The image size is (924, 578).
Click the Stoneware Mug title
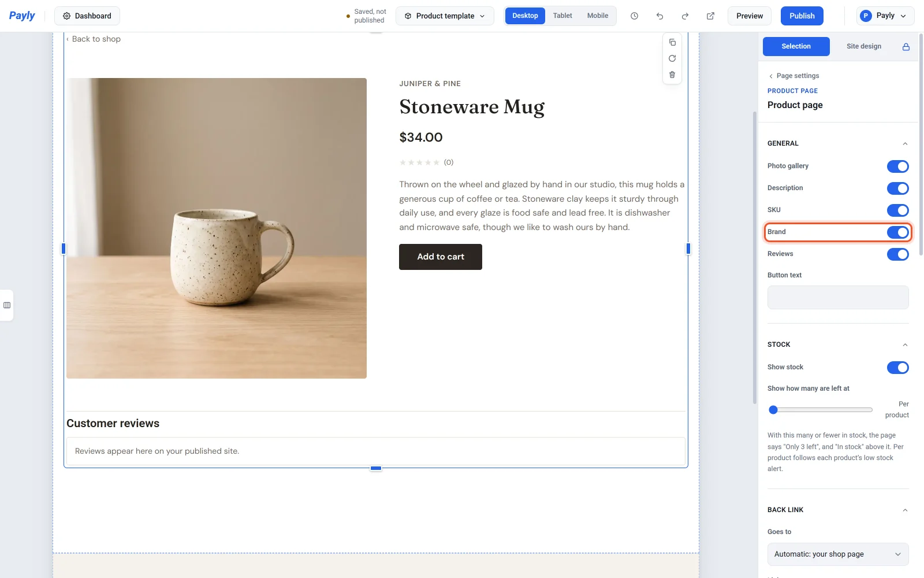[x=472, y=108]
